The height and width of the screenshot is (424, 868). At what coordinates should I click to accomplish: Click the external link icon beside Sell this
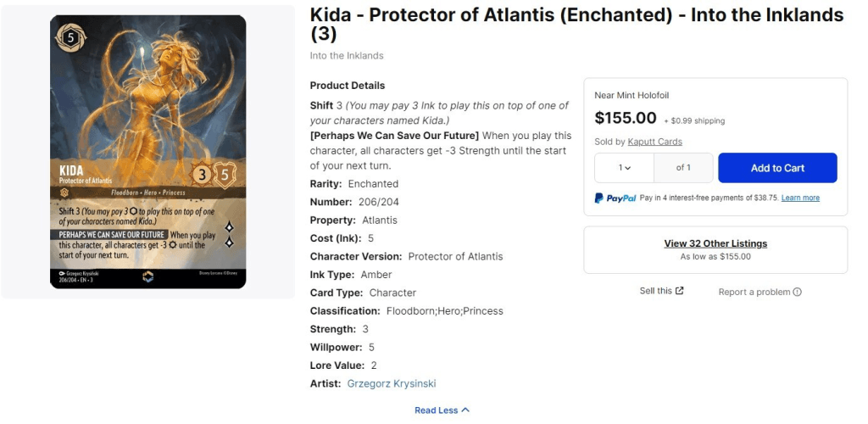tap(680, 291)
